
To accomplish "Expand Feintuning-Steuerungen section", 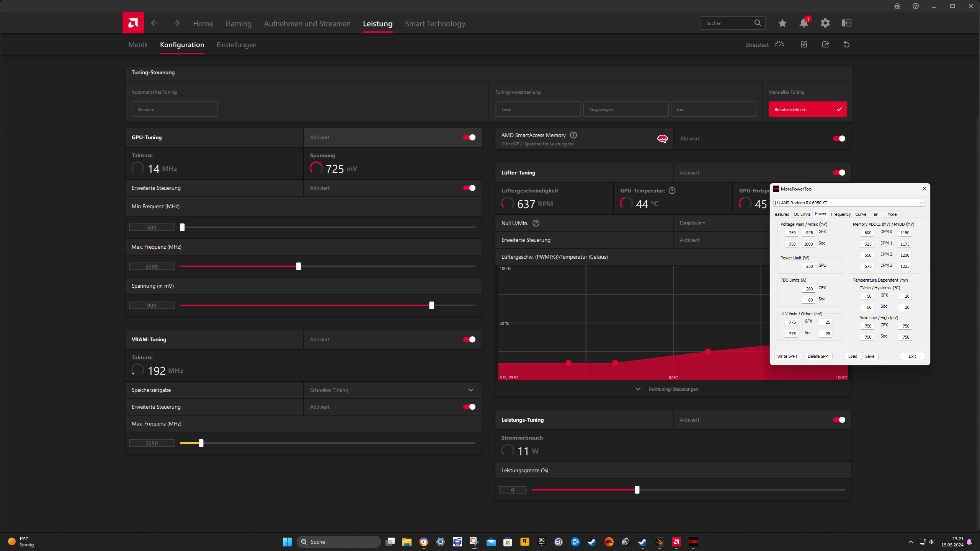I will 673,389.
